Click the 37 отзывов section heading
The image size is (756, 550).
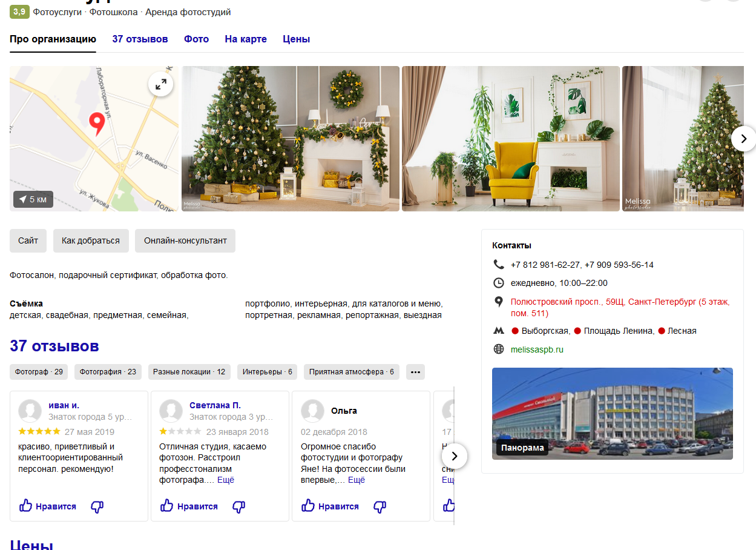click(x=54, y=346)
